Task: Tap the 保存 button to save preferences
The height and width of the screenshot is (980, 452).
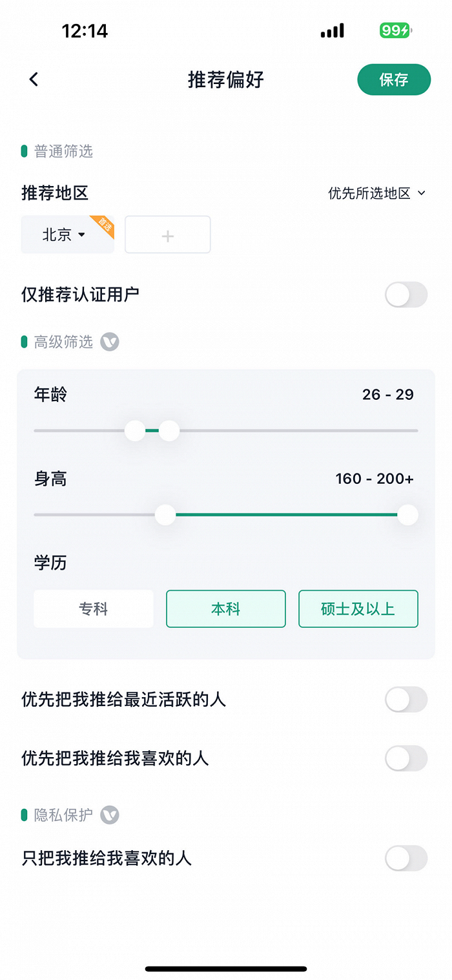Action: (394, 79)
